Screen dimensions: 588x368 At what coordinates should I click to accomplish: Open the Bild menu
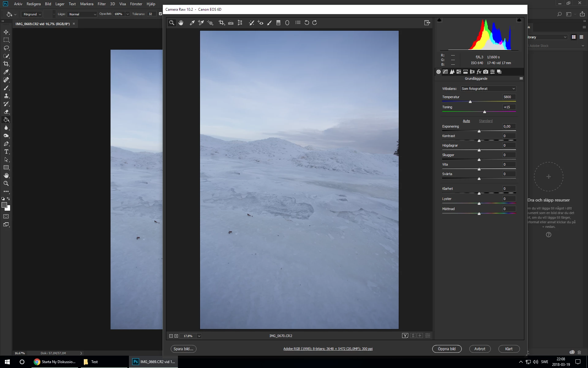48,4
